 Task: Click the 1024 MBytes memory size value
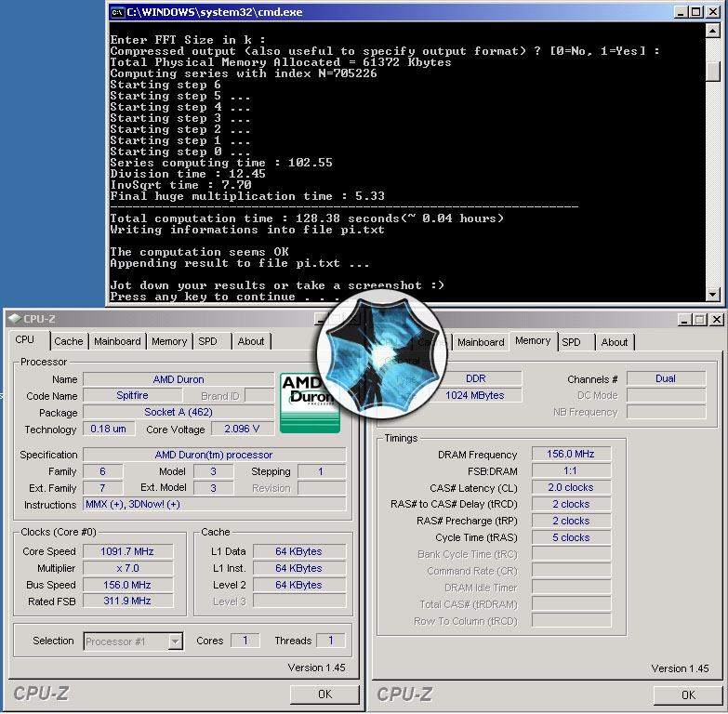pos(476,395)
